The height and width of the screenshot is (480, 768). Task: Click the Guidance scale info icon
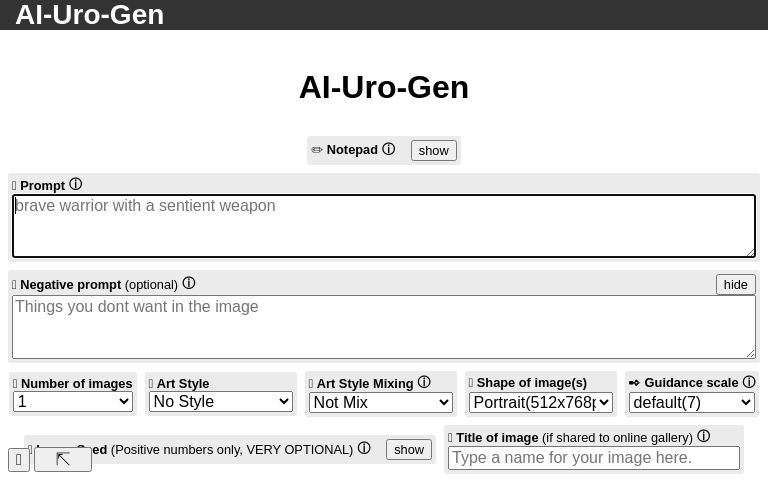pyautogui.click(x=749, y=382)
